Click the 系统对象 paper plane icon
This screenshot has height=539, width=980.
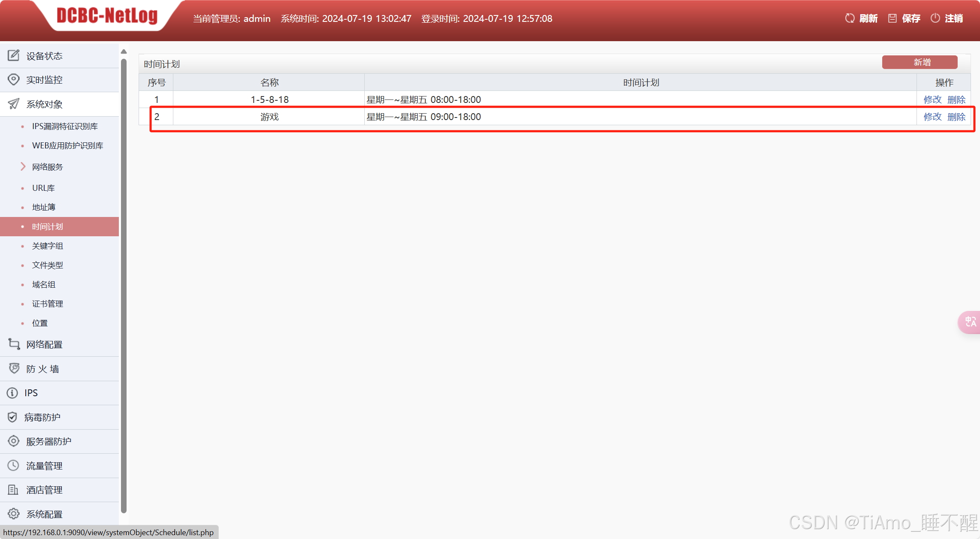point(14,104)
